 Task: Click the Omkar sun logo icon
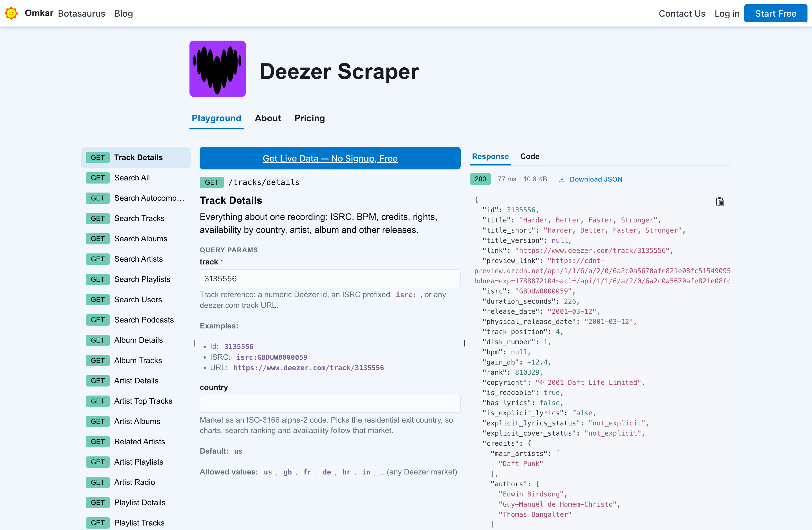point(11,13)
